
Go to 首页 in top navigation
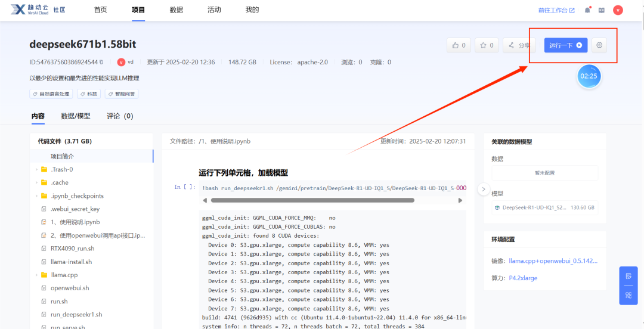pos(100,10)
